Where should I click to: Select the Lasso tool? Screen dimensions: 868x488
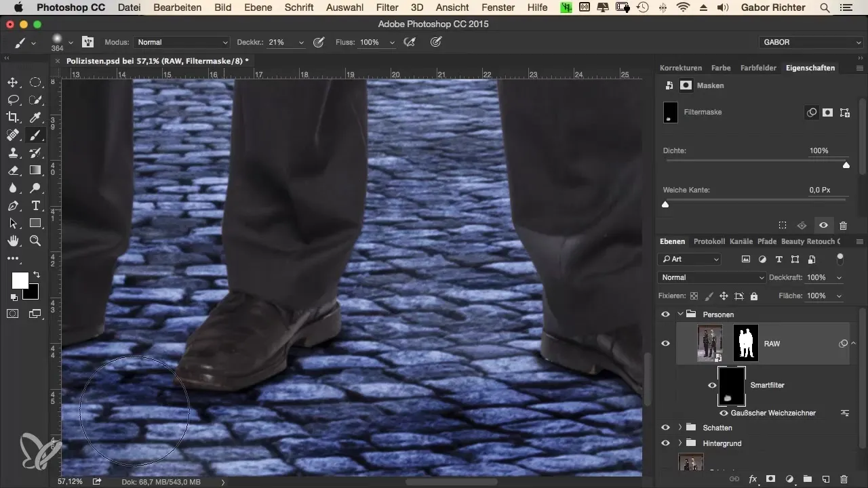(12, 100)
